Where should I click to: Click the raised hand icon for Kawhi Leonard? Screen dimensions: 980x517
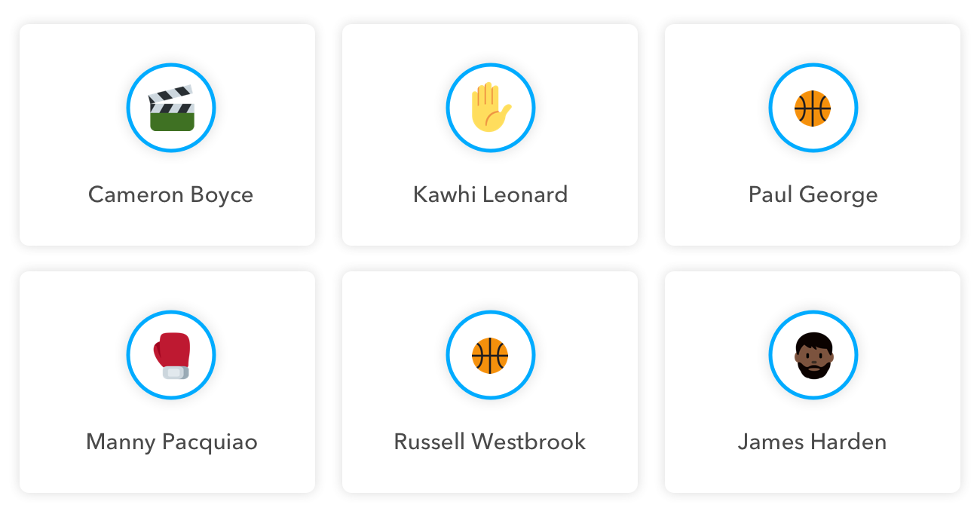(x=491, y=107)
